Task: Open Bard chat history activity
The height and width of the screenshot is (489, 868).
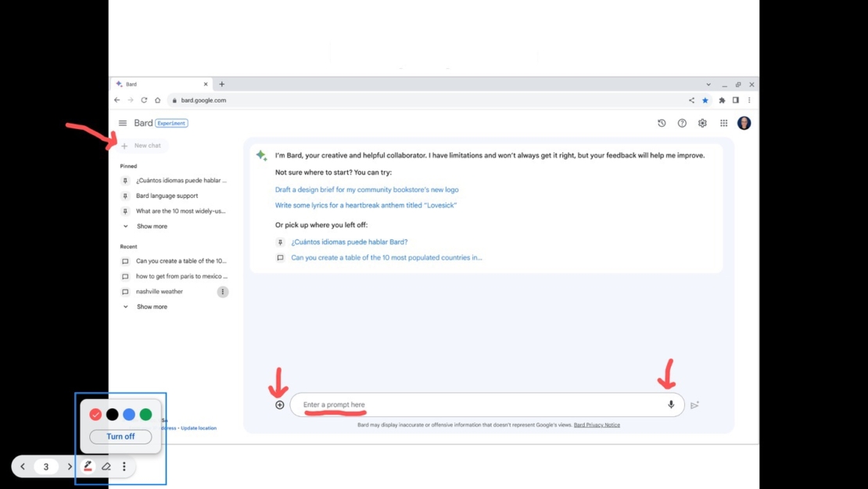Action: 662,123
